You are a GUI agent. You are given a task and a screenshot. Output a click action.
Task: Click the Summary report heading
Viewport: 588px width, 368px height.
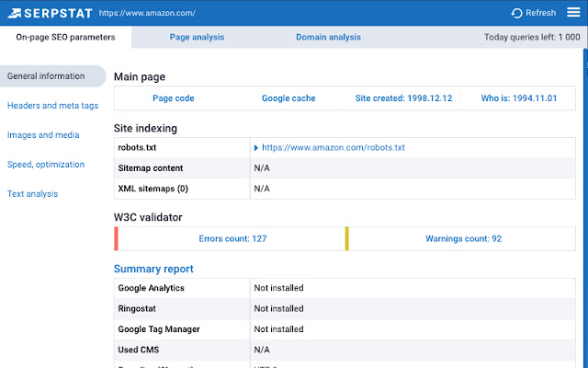(153, 269)
